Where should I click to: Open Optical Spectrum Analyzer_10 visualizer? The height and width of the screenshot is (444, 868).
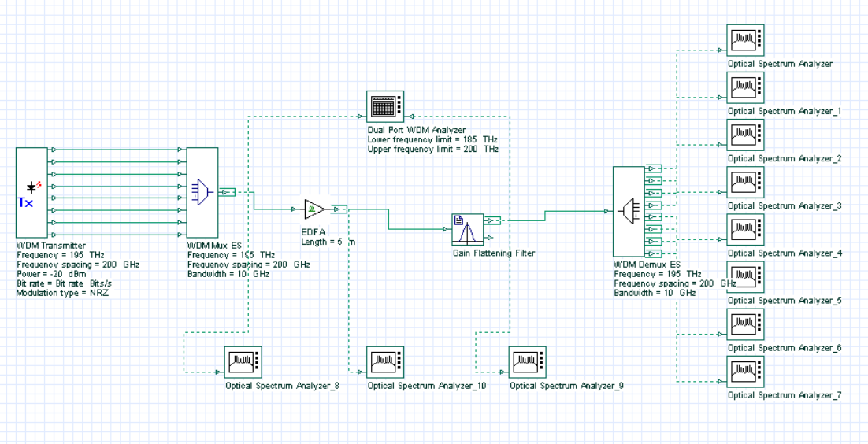[385, 361]
